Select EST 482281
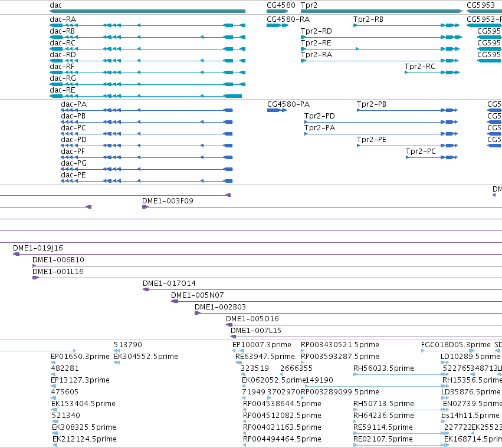 pos(65,368)
